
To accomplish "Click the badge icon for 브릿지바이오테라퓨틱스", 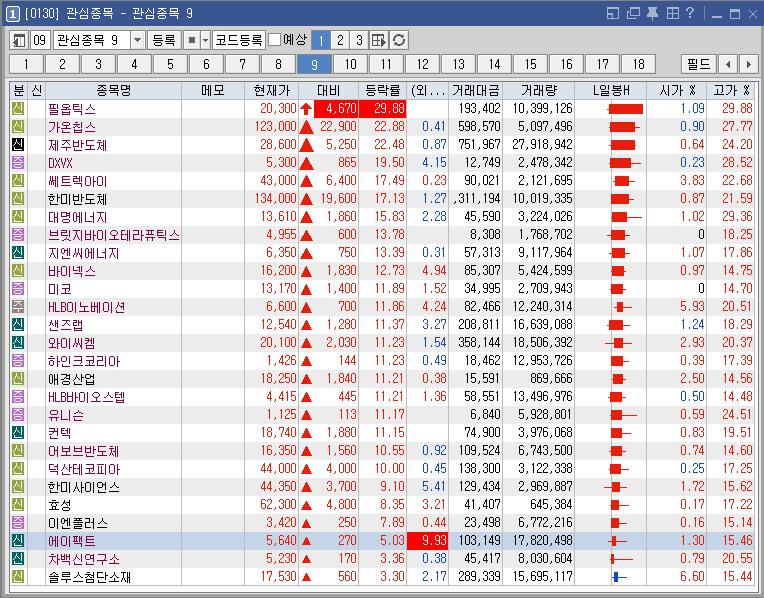I will click(18, 234).
